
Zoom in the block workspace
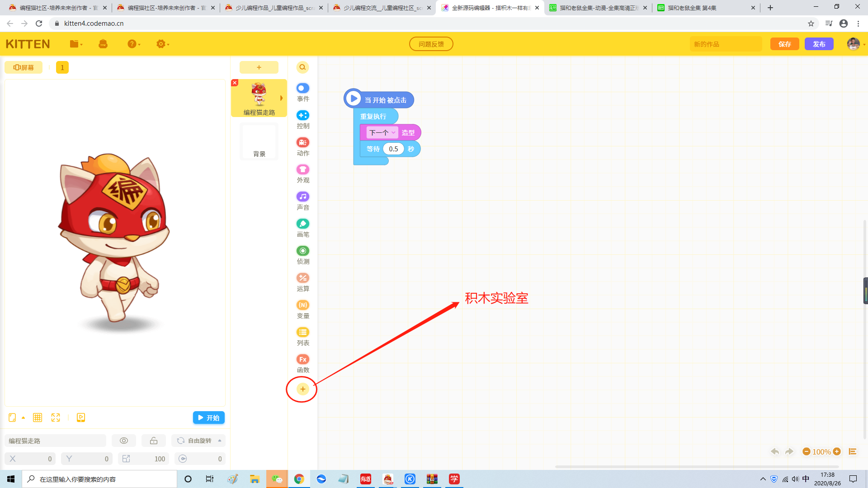[x=837, y=451]
